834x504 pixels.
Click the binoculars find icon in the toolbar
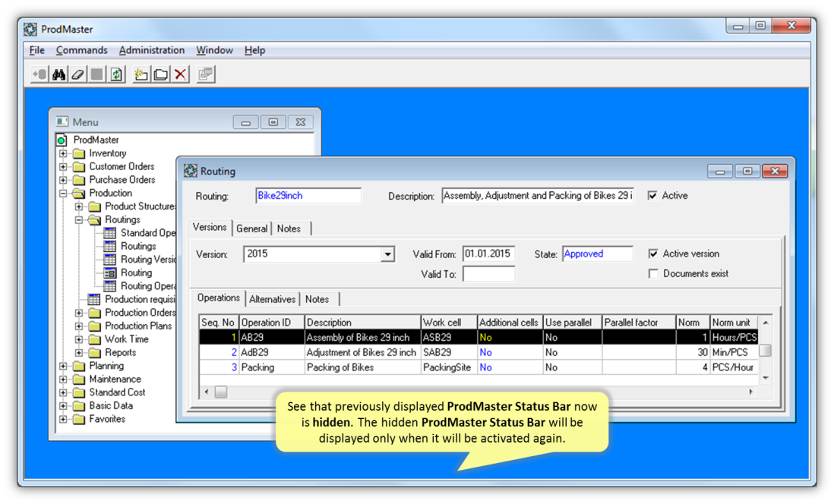click(58, 74)
